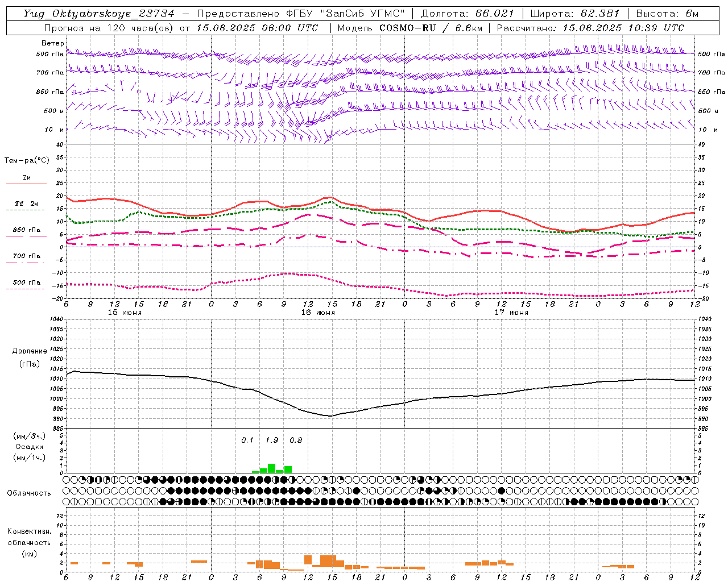The height and width of the screenshot is (582, 728).
Task: Click the 0.8 precipitation amount value
Action: 296,440
